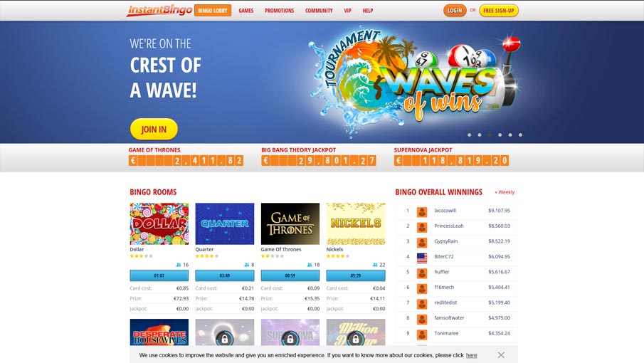
Task: Expand the Weekly winnings option
Action: tap(505, 192)
